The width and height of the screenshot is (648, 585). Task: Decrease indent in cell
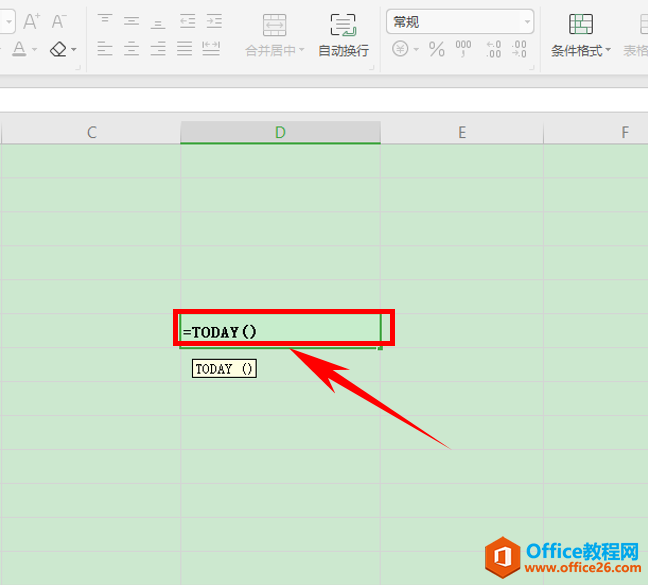coord(187,21)
